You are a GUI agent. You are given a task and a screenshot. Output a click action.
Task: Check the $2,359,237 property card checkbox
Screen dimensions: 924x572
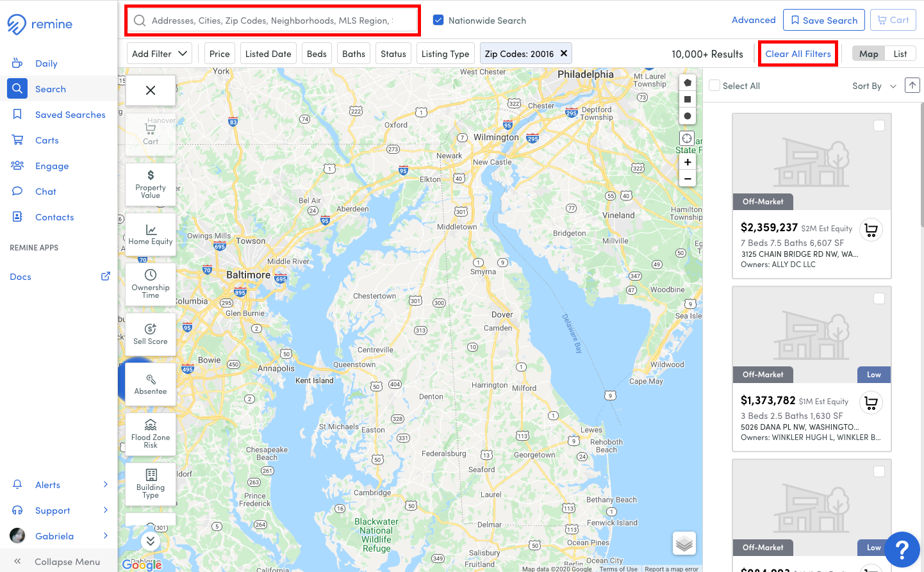(879, 126)
